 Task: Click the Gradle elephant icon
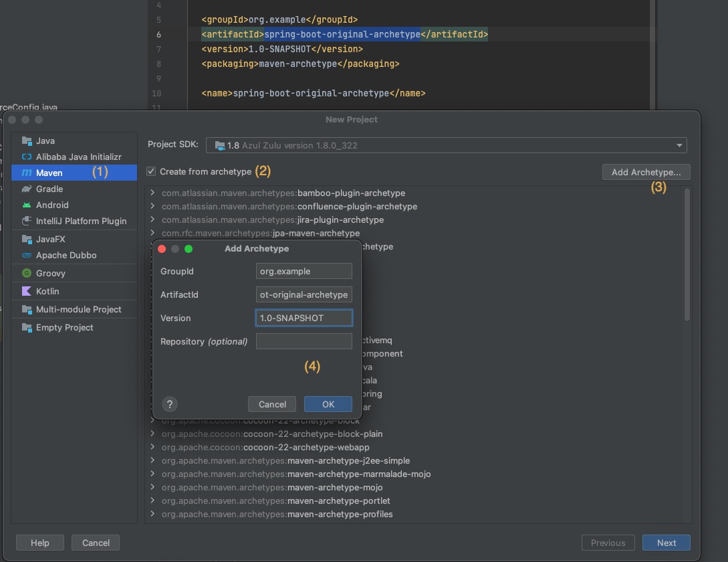[x=27, y=189]
